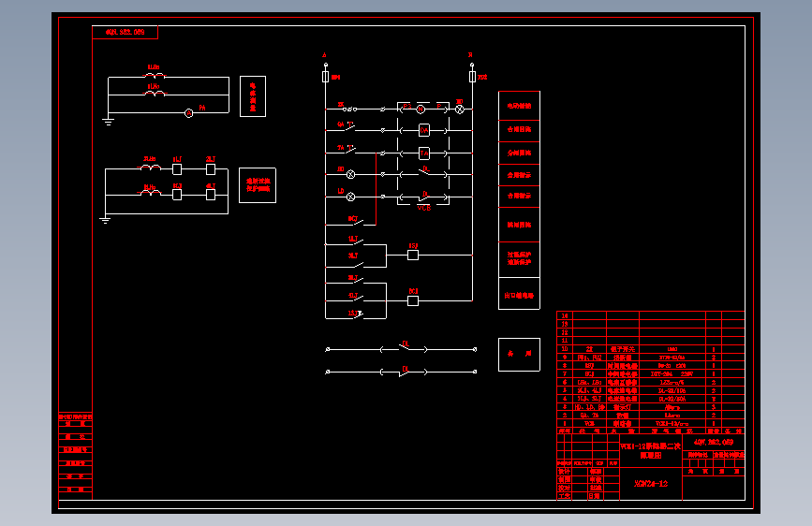The image size is (812, 526).
Task: Click the XGN2#-12 title block text
Action: pos(651,484)
